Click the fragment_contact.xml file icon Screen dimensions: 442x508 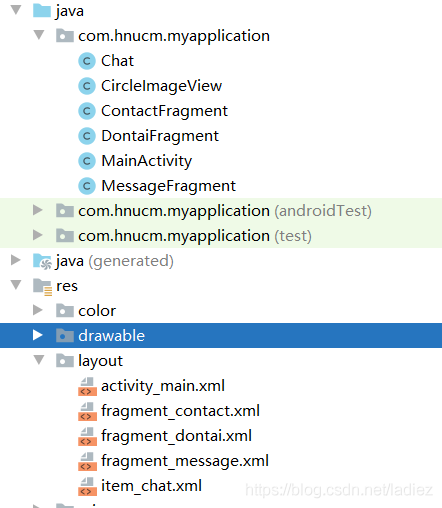pyautogui.click(x=87, y=411)
